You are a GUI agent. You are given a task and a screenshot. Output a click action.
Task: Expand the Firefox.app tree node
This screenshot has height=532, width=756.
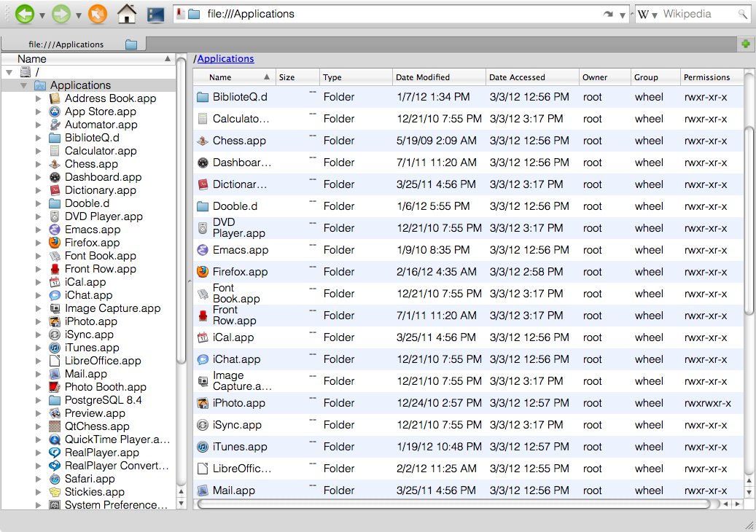tap(38, 243)
